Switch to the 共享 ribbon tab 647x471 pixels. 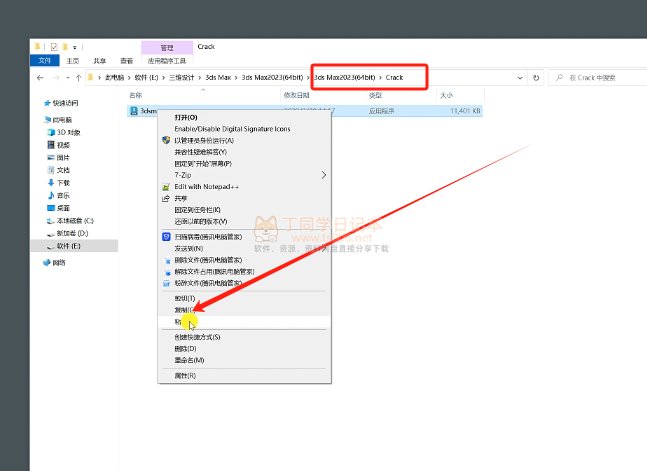(x=99, y=61)
